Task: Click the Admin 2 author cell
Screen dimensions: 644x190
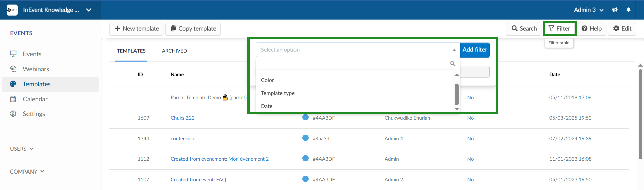Action: (x=394, y=180)
